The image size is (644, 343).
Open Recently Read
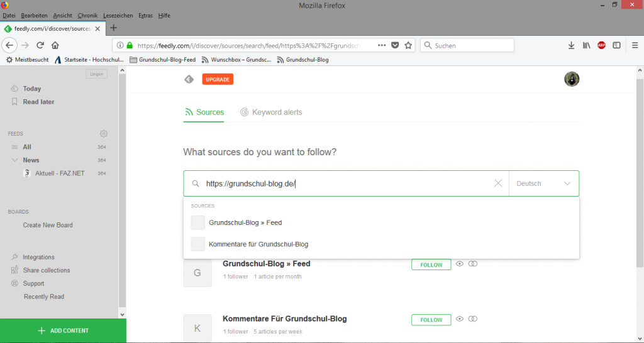[44, 297]
